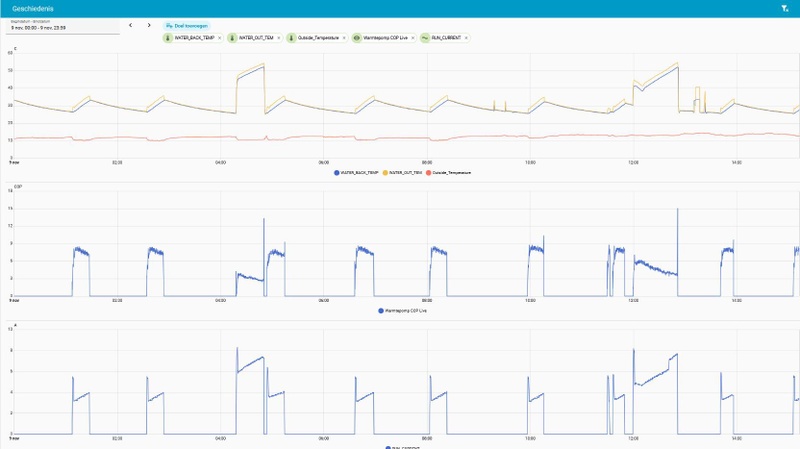Click WATER_OUT_TEM thermometer chip icon
Screen dimensions: 800x449
point(232,38)
